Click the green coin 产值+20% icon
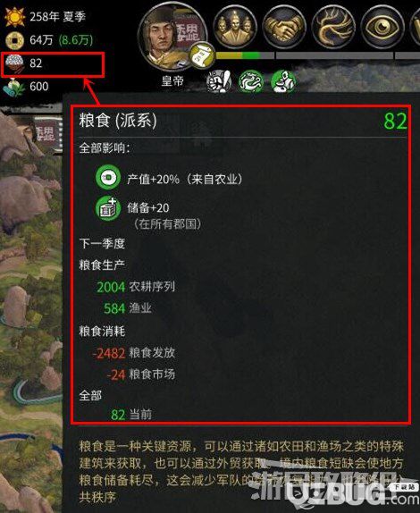Image resolution: width=420 pixels, height=513 pixels. click(108, 177)
